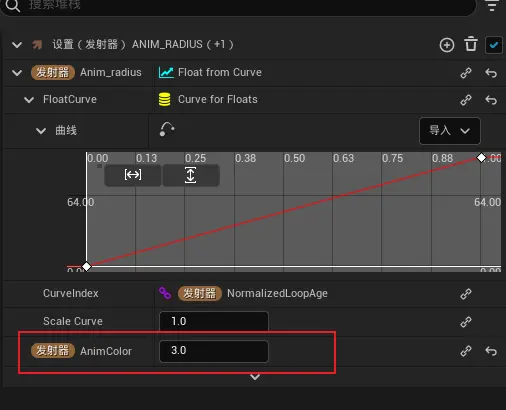Screen dimensions: 506x410
Task: Reset AnimColor to default value
Action: [x=491, y=351]
